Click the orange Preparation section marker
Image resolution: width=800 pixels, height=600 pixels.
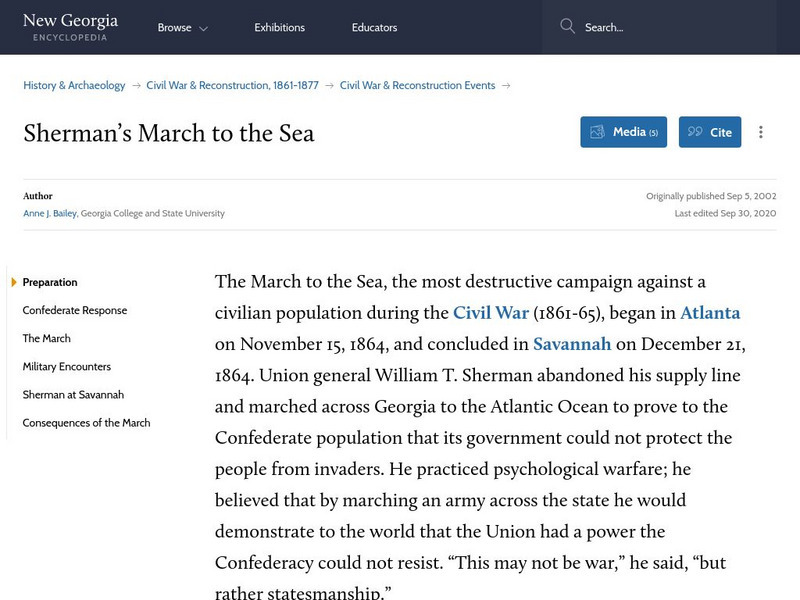pos(13,282)
